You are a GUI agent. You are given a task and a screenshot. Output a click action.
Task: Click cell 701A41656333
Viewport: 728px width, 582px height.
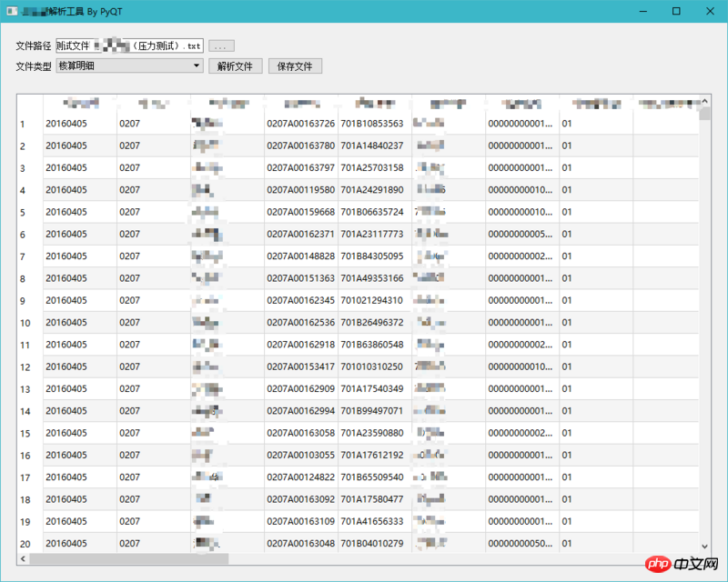point(375,521)
